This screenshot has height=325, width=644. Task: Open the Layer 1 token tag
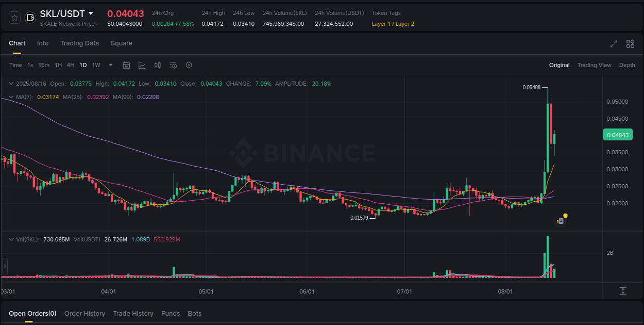381,24
